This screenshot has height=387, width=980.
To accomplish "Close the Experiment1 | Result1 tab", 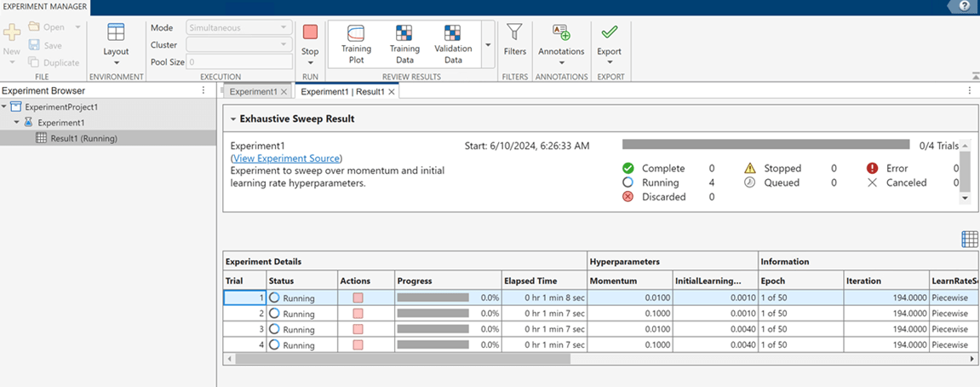I will [x=393, y=92].
